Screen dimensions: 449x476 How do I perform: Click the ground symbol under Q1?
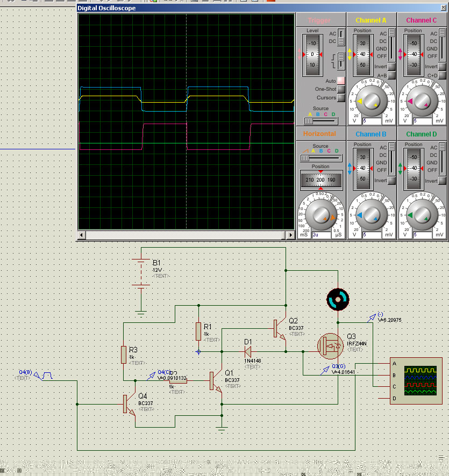point(221,427)
